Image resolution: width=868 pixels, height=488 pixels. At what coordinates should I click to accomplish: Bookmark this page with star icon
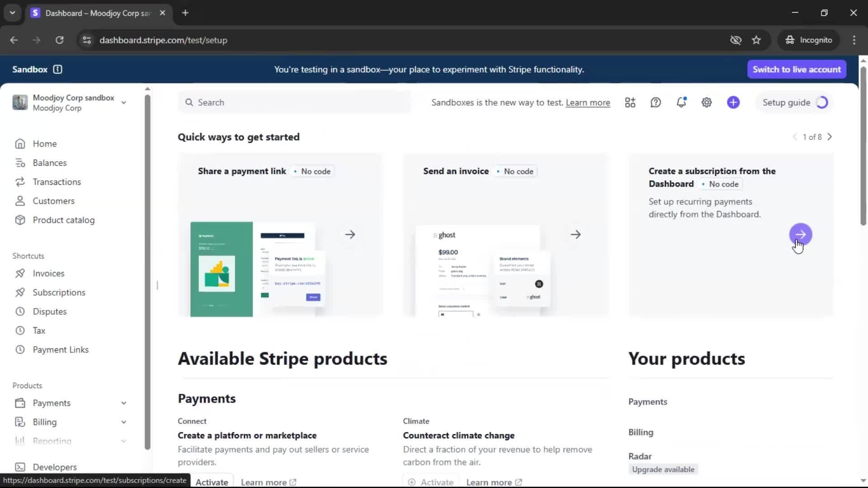click(756, 40)
